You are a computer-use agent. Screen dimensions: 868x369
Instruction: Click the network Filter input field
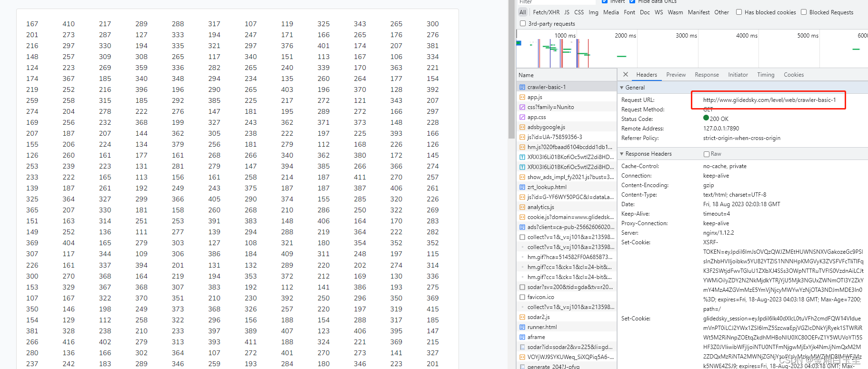tap(557, 2)
